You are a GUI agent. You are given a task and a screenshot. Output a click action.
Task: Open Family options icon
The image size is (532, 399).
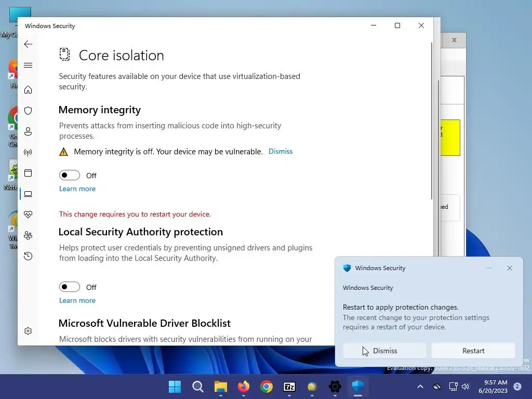[x=28, y=235]
